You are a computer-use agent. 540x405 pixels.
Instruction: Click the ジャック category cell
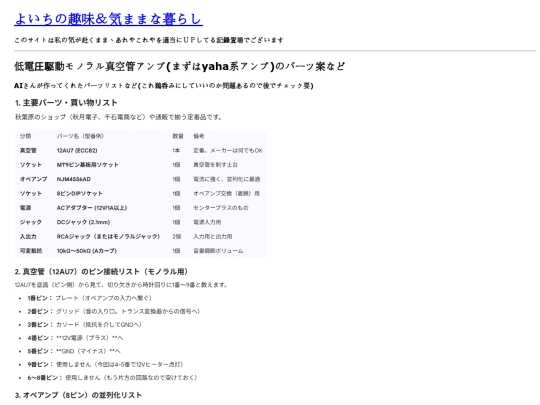pyautogui.click(x=31, y=222)
